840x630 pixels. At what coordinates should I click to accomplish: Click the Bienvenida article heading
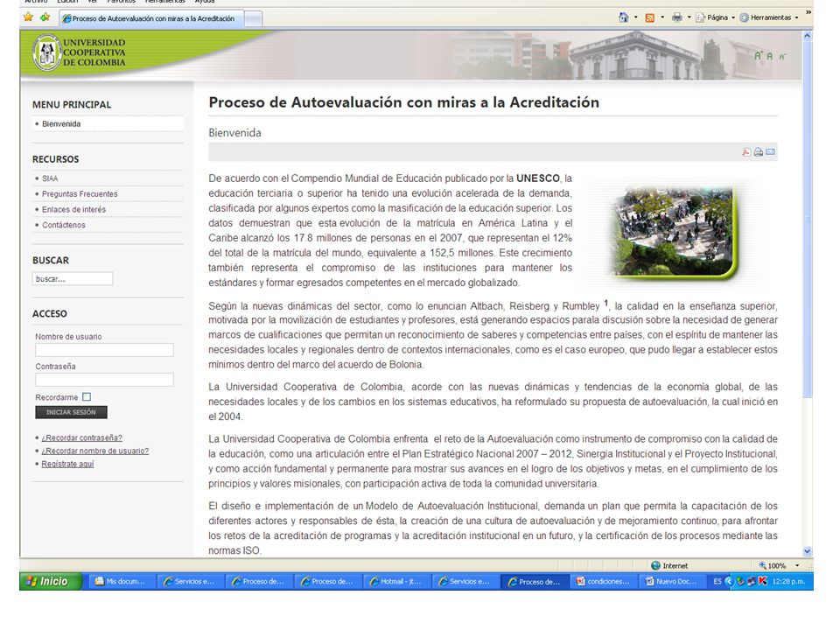point(234,133)
